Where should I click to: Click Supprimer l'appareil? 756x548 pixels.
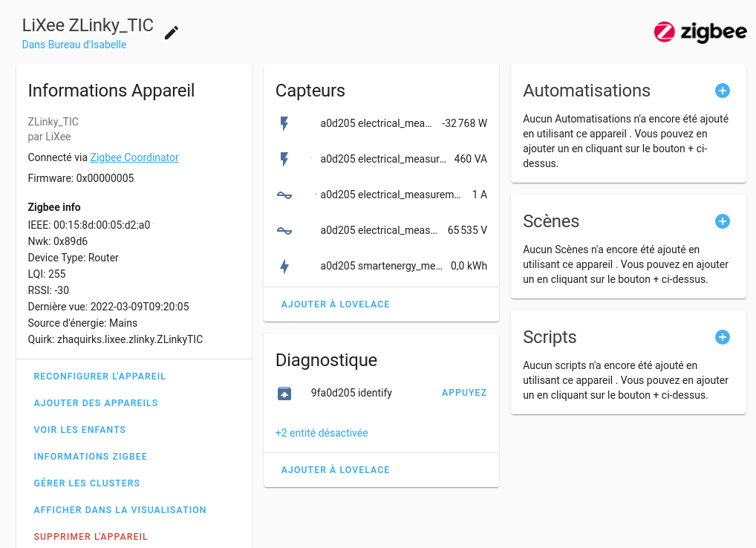tap(91, 536)
